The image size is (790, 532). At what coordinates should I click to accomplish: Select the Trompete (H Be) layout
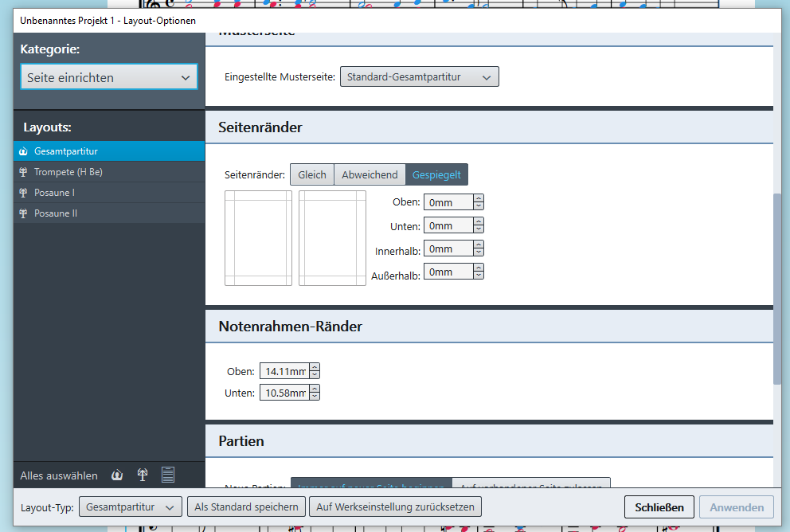pos(109,172)
